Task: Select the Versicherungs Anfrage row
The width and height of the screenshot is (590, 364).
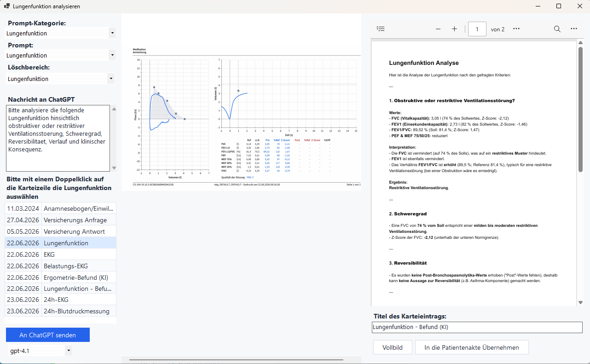Action: (60, 220)
